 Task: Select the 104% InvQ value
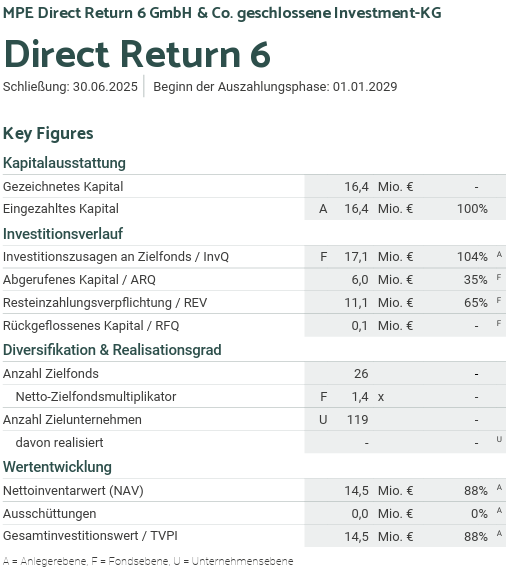point(472,257)
